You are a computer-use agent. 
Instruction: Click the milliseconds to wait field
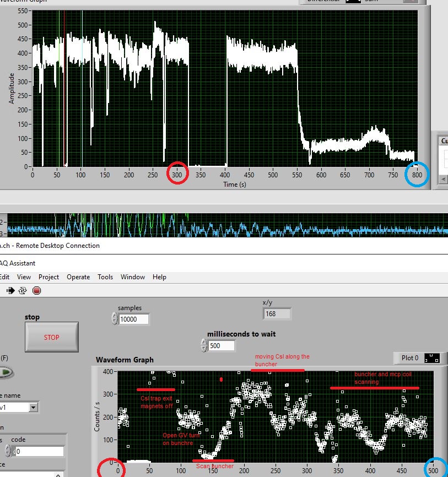(x=222, y=346)
